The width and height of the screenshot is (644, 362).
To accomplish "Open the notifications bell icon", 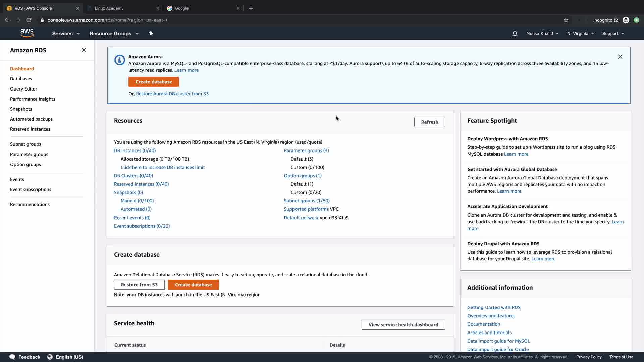I will point(515,34).
